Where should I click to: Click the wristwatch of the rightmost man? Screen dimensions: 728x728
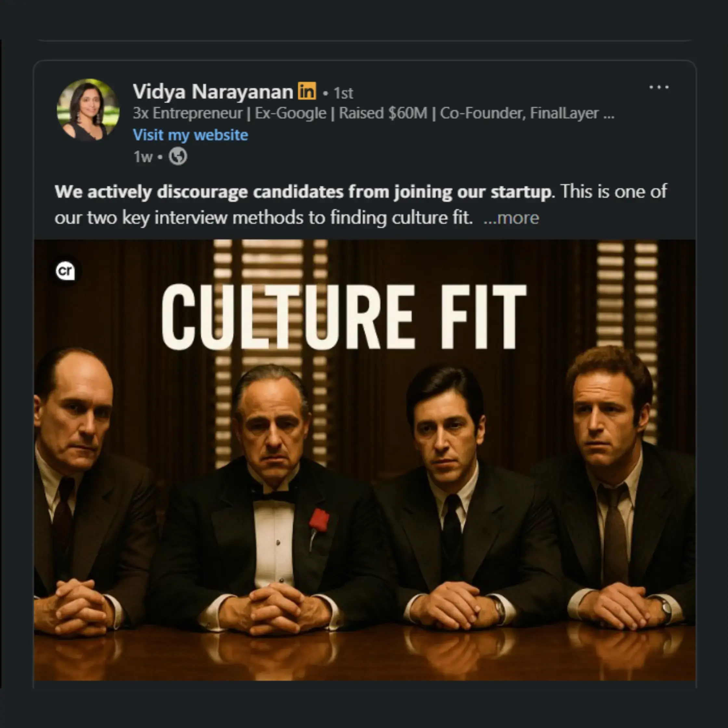click(665, 609)
